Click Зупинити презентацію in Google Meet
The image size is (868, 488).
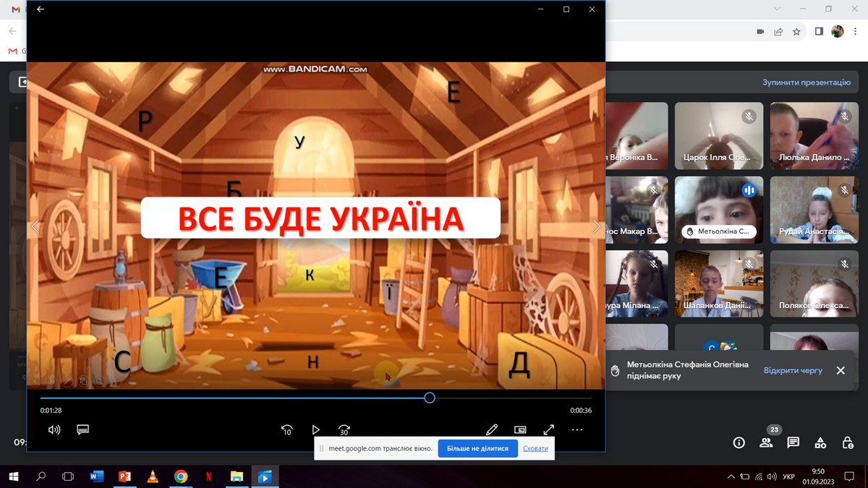point(807,82)
